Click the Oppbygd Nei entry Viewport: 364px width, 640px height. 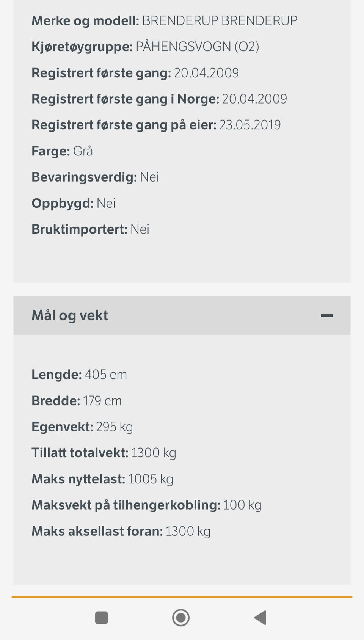click(x=74, y=203)
